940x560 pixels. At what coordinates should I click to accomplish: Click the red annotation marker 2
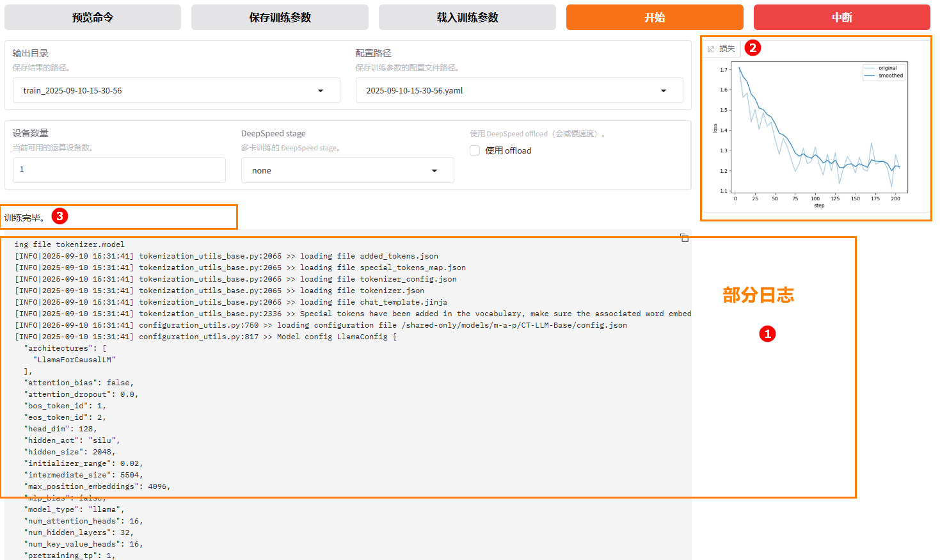point(753,48)
